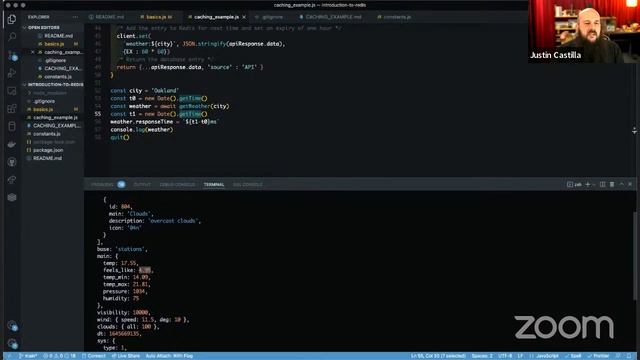
Task: Kill terminal with the trash icon
Action: pos(612,184)
